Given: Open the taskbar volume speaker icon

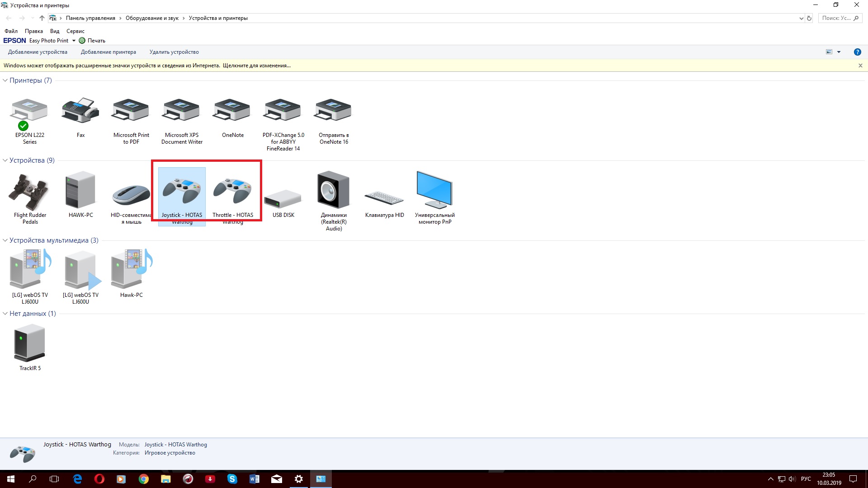Looking at the screenshot, I should pyautogui.click(x=792, y=479).
